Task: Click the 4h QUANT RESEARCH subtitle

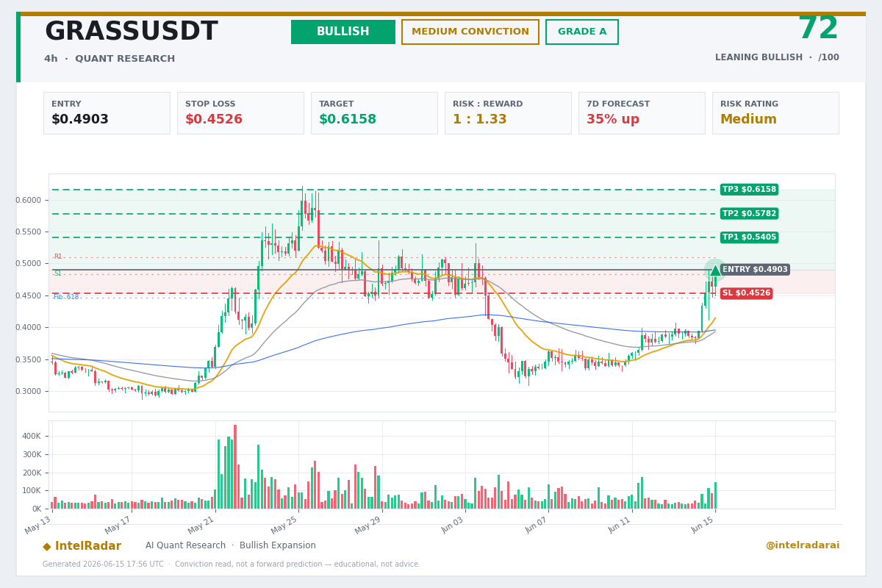Action: [110, 59]
